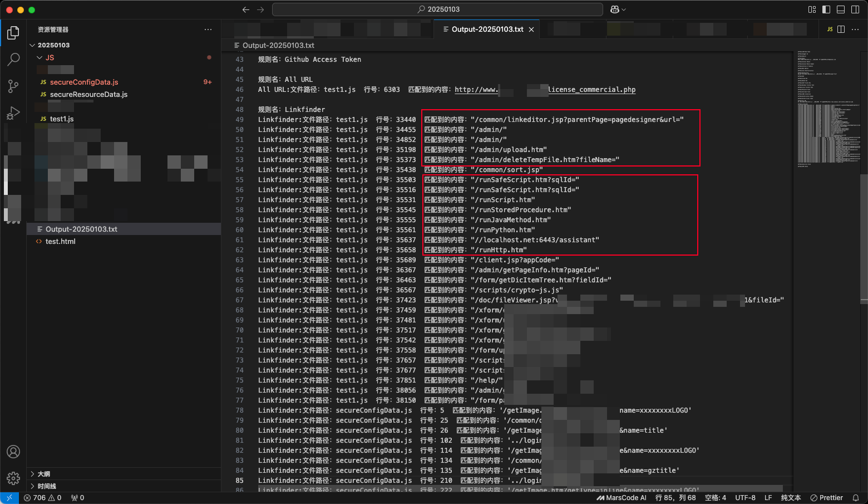Screen dimensions: 868x504
Task: Open notifications bell in status bar
Action: click(x=856, y=498)
